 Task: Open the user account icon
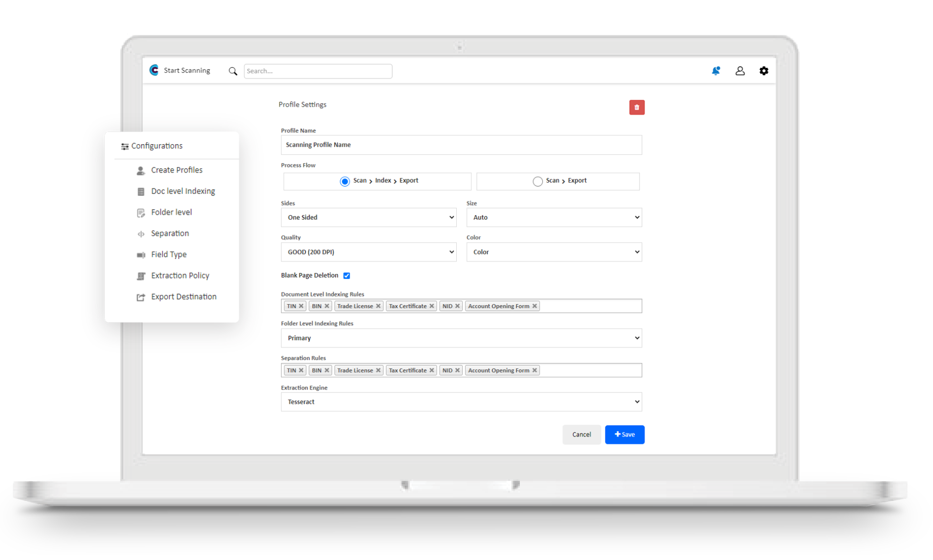coord(740,71)
